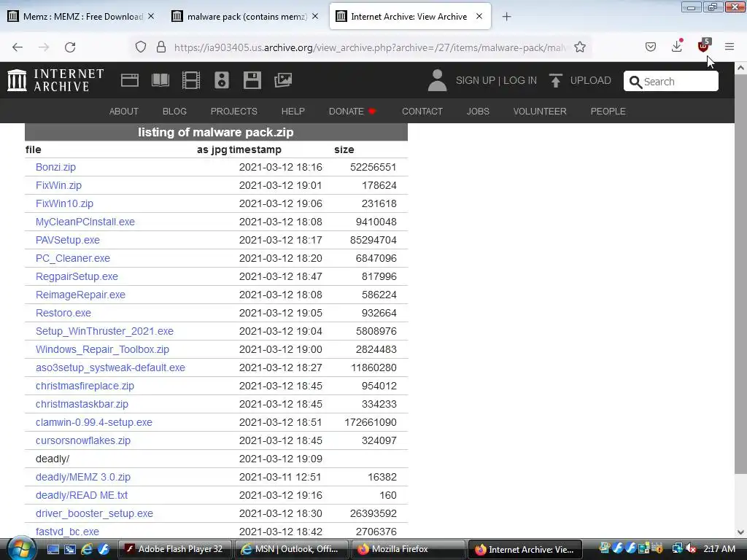Go to Internet Archive home logo

55,80
